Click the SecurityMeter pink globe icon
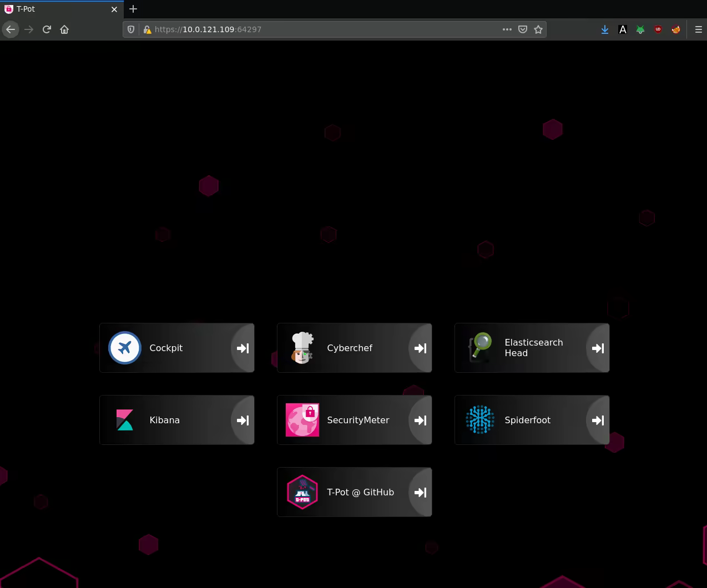The height and width of the screenshot is (588, 707). click(x=302, y=420)
